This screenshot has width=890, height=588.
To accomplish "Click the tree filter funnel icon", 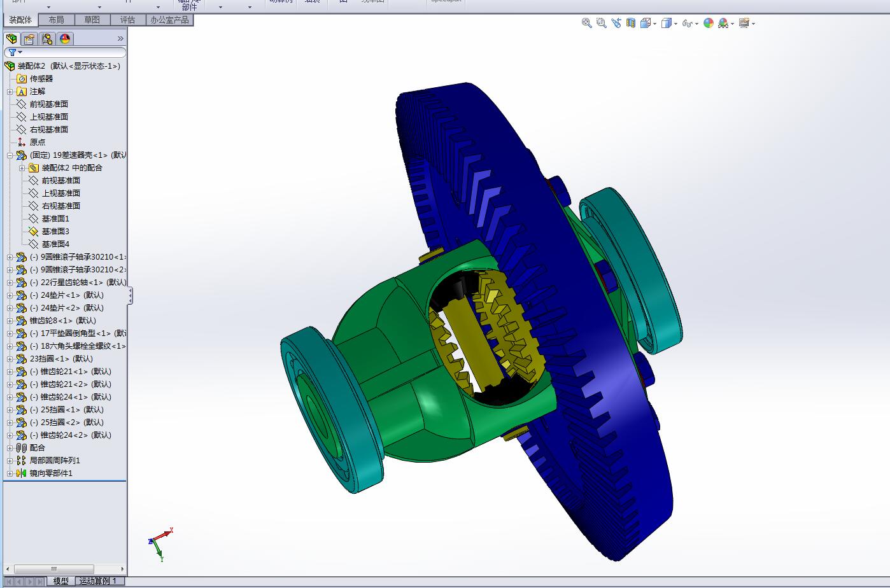I will click(12, 52).
